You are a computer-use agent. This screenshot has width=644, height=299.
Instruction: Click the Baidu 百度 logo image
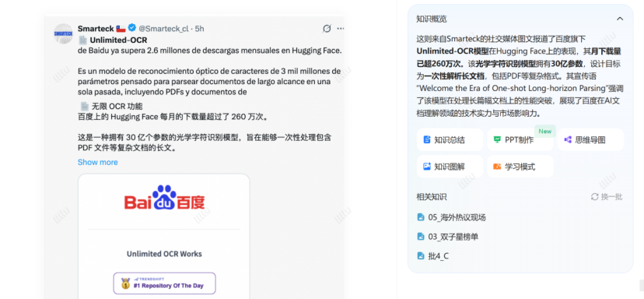pos(164,199)
